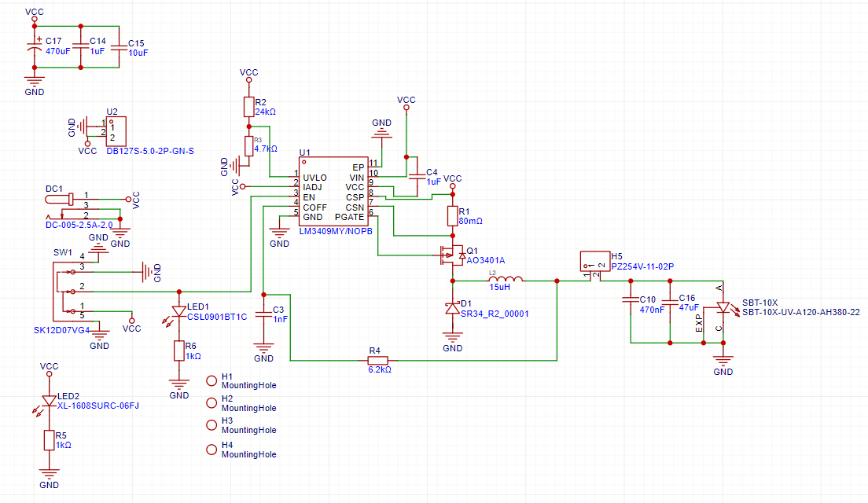Viewport: 868px width, 503px height.
Task: Select resistor R4 6.2kΩ
Action: pyautogui.click(x=374, y=361)
